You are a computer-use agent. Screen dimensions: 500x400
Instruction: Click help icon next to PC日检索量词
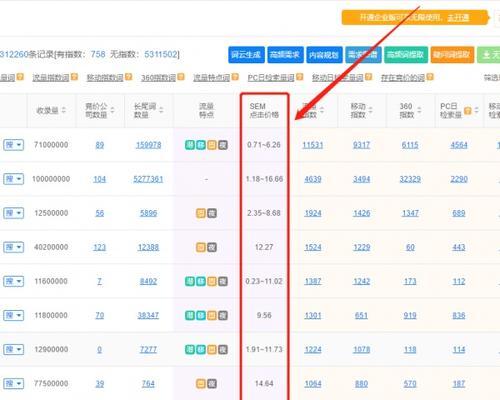(299, 77)
